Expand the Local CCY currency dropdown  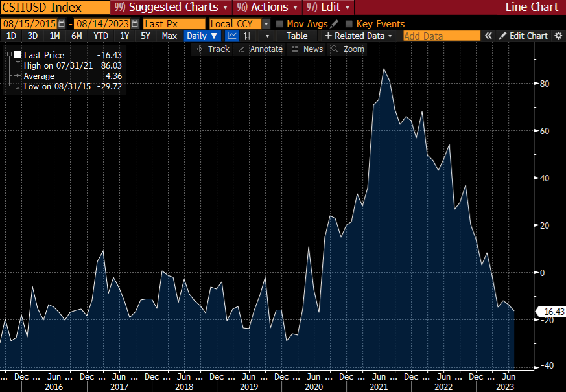coord(266,24)
